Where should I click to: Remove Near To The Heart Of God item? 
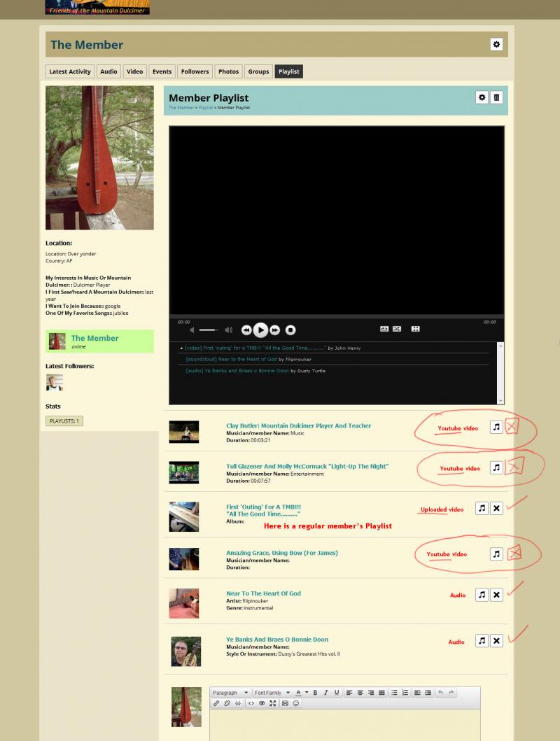tap(496, 595)
